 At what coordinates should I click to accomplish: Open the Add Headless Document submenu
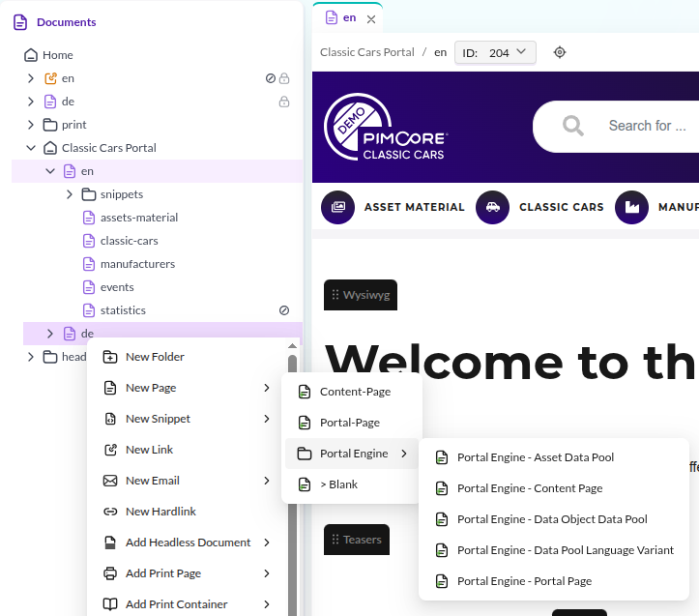187,543
